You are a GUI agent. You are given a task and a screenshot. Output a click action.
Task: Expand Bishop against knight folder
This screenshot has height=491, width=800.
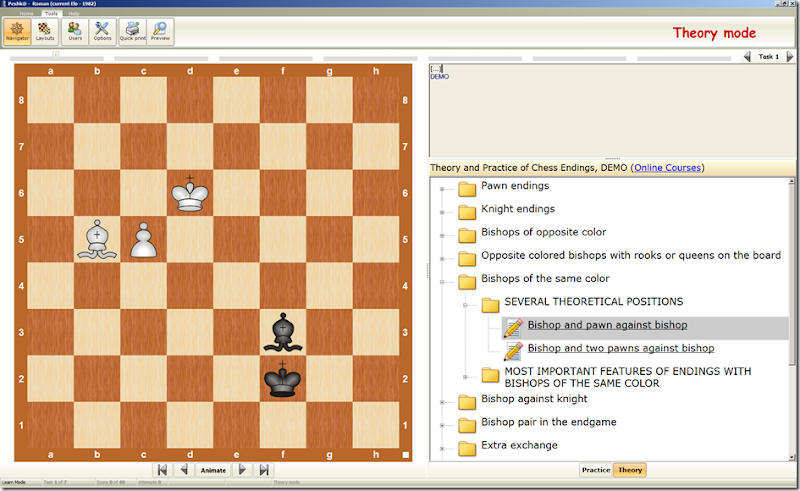pyautogui.click(x=442, y=403)
